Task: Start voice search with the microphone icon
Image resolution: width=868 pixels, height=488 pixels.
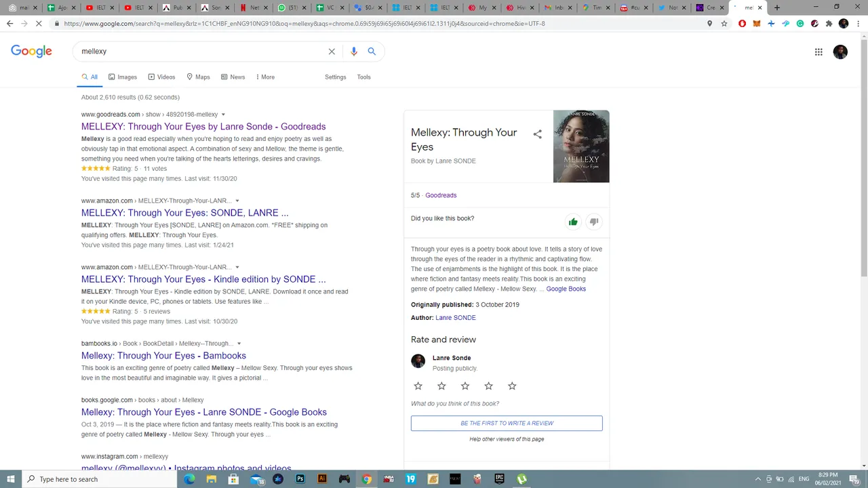Action: [x=353, y=52]
